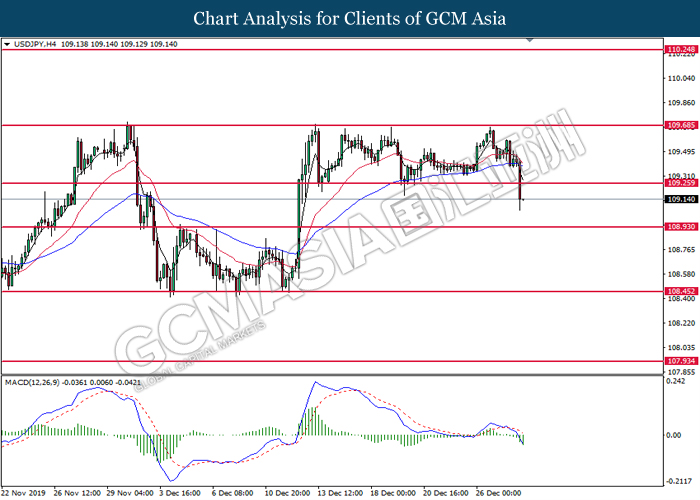
Task: Click the -0.2117 MACD scale value
Action: pos(678,481)
